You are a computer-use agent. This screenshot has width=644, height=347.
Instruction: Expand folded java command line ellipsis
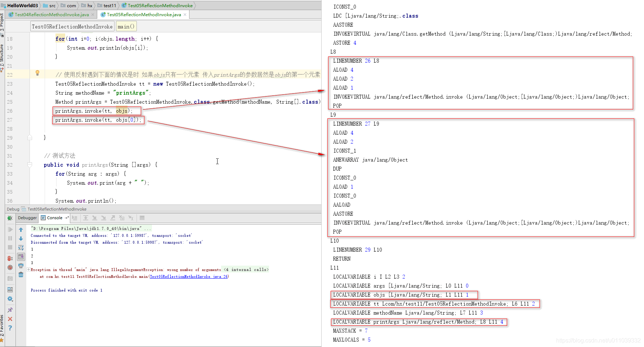pos(148,229)
